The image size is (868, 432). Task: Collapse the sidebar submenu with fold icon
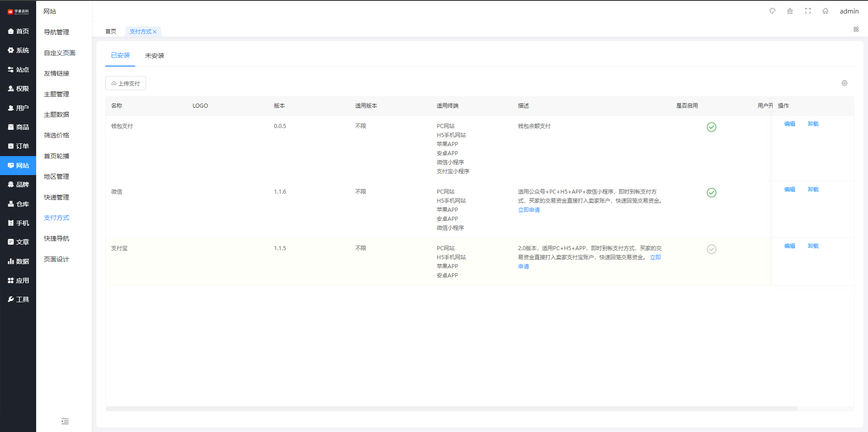(x=65, y=422)
